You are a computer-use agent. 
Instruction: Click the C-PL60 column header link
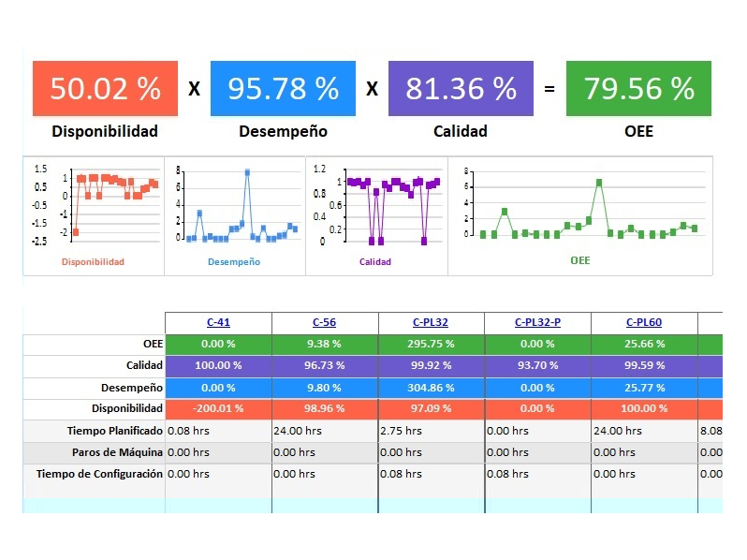click(644, 323)
